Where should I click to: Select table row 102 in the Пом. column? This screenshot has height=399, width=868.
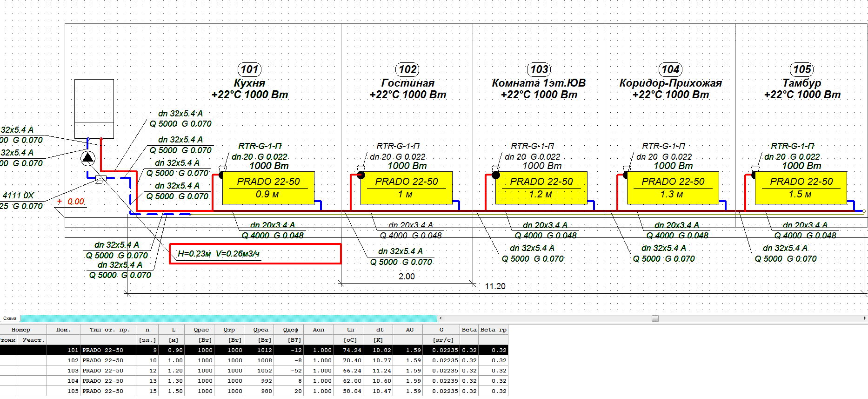point(63,360)
